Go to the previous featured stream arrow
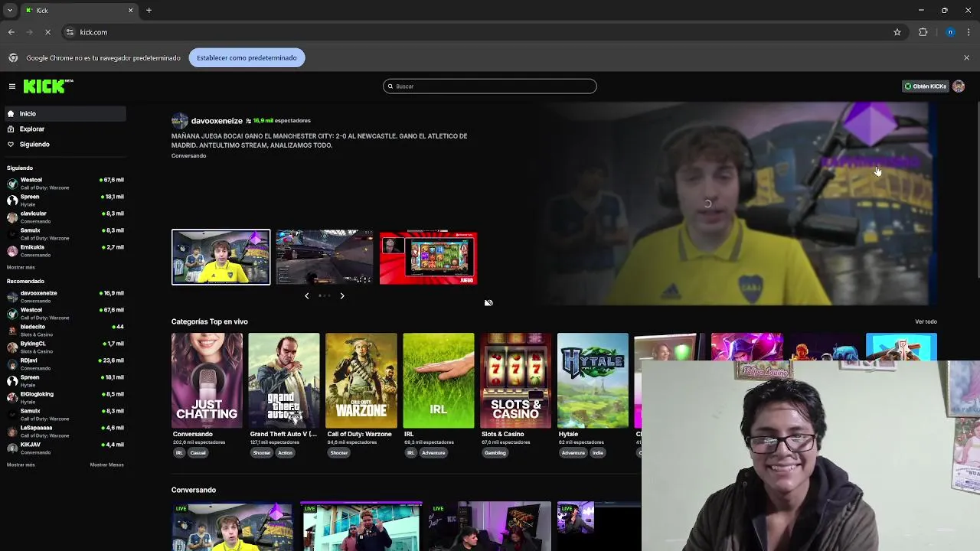 point(307,296)
